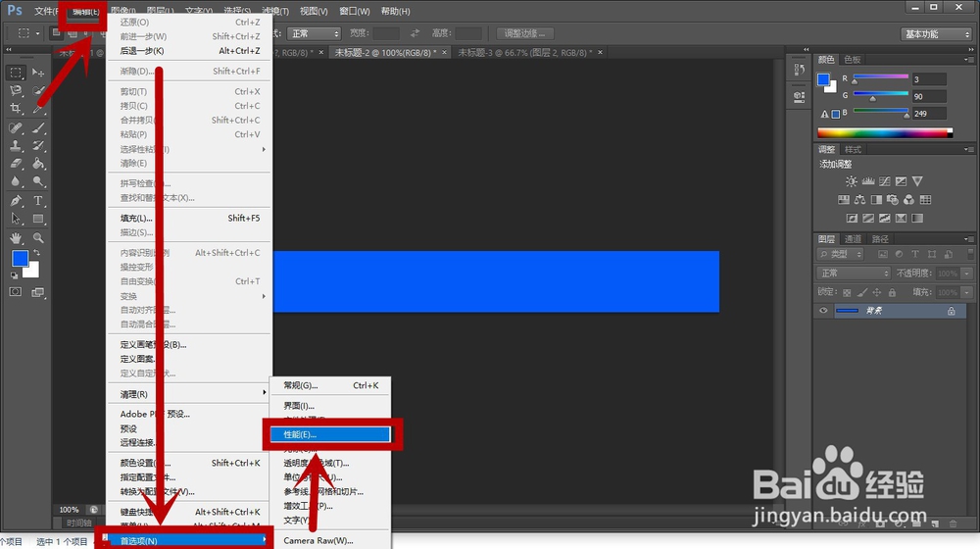Open the History panel icon
This screenshot has height=549, width=980.
800,70
